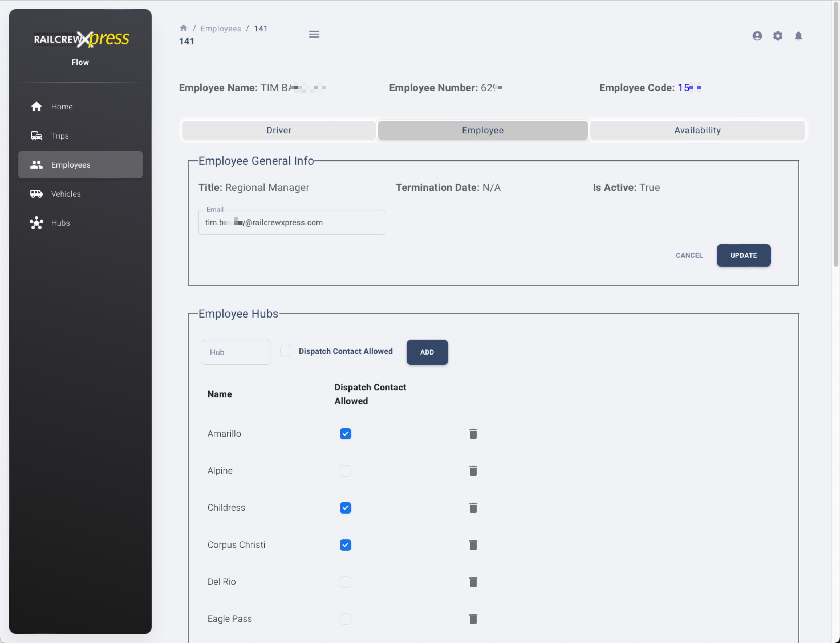Click the UPDATE button
This screenshot has width=840, height=643.
744,255
